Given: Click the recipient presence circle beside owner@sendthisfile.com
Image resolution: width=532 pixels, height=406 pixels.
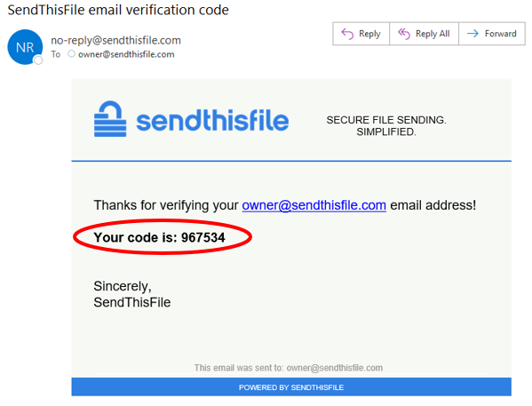Looking at the screenshot, I should click(71, 53).
